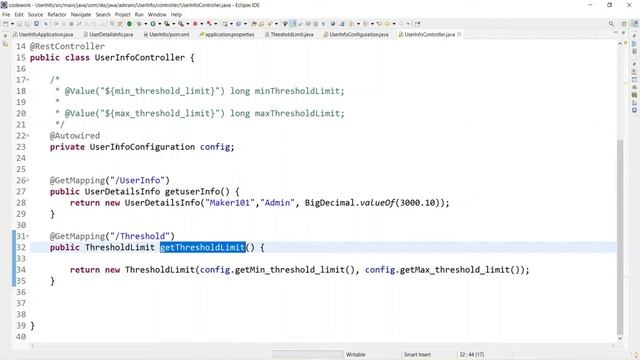Click 'Writable' in the status bar
The image size is (640, 360).
pyautogui.click(x=356, y=354)
